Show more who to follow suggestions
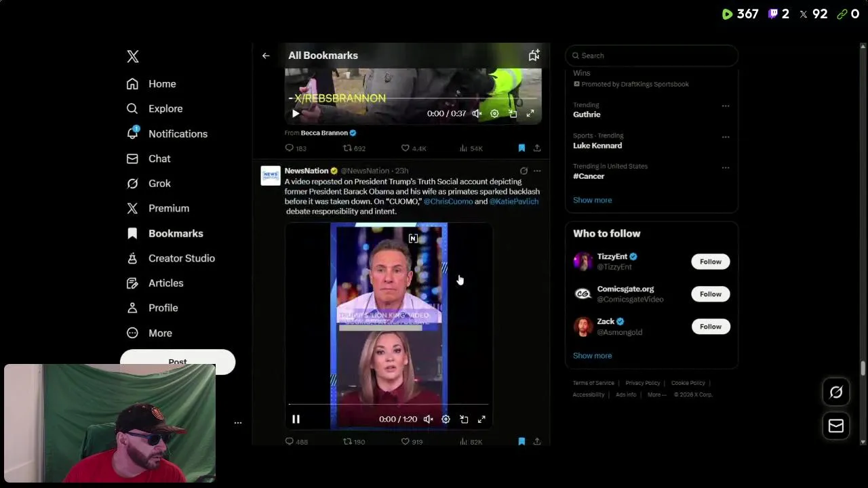 tap(592, 356)
